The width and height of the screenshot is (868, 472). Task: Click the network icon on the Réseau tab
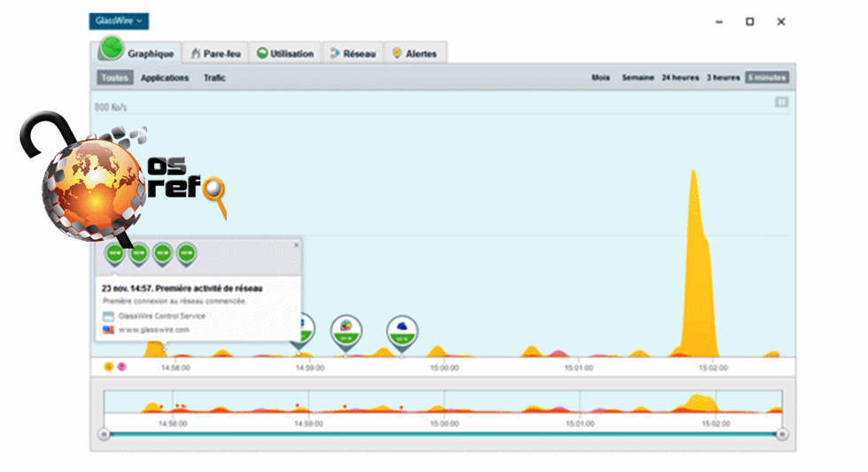(335, 53)
